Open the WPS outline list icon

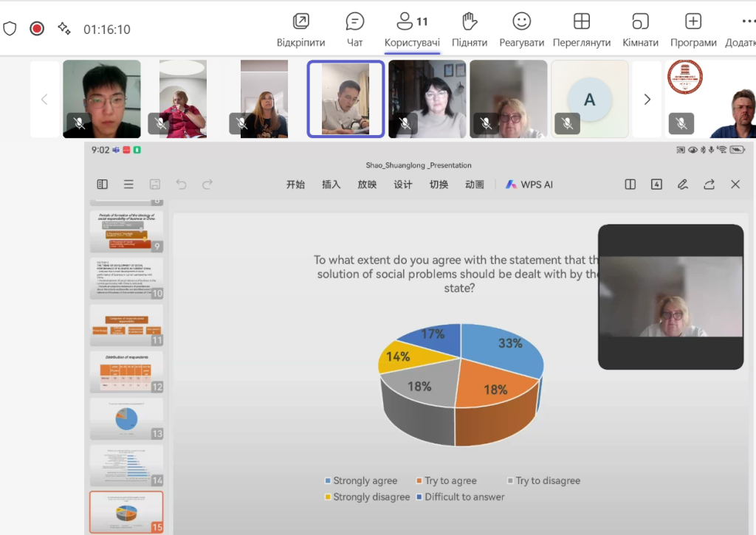point(128,184)
